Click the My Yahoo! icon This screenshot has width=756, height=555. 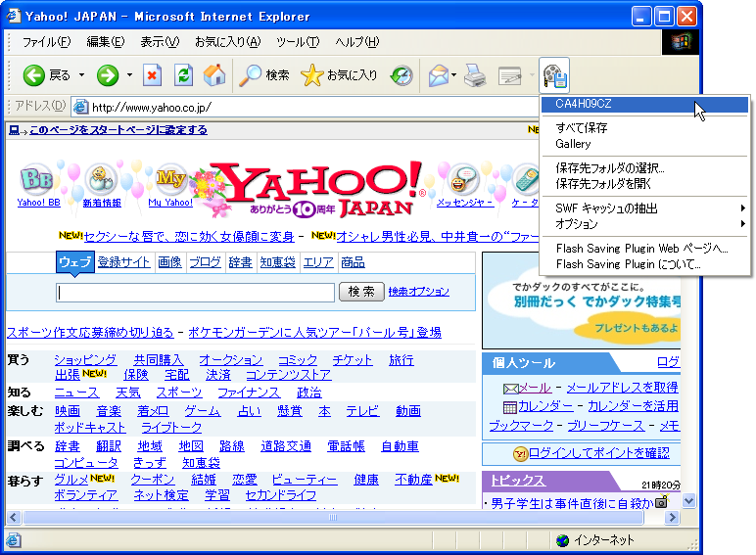click(170, 179)
